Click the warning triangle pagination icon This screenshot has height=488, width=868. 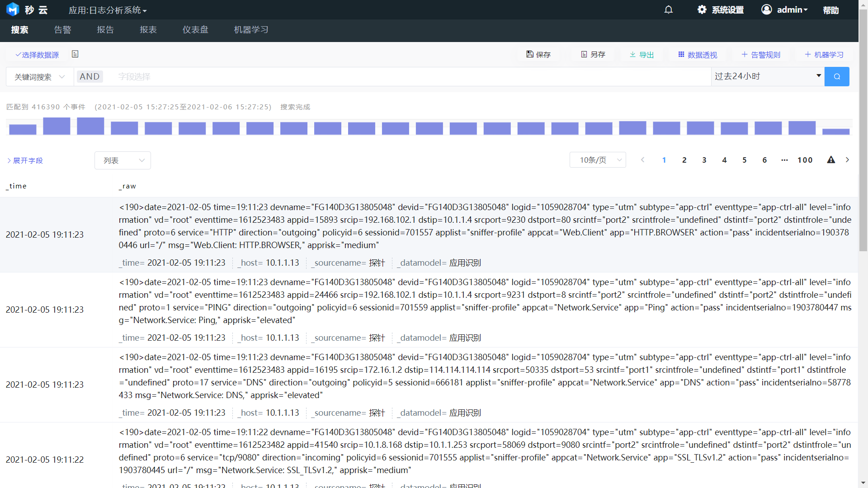point(831,160)
